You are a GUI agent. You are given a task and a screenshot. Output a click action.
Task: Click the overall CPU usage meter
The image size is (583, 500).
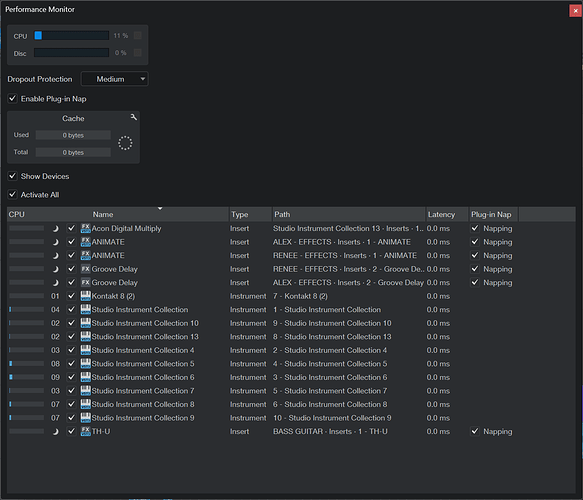71,35
